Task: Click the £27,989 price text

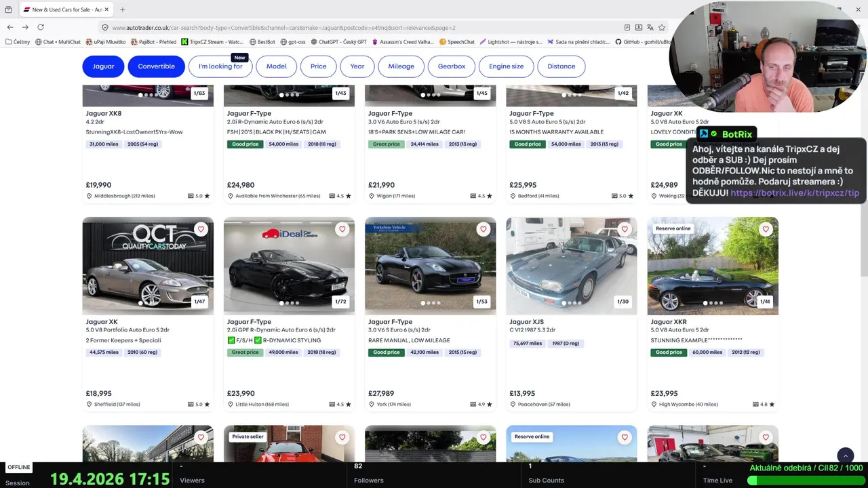Action: pos(381,393)
